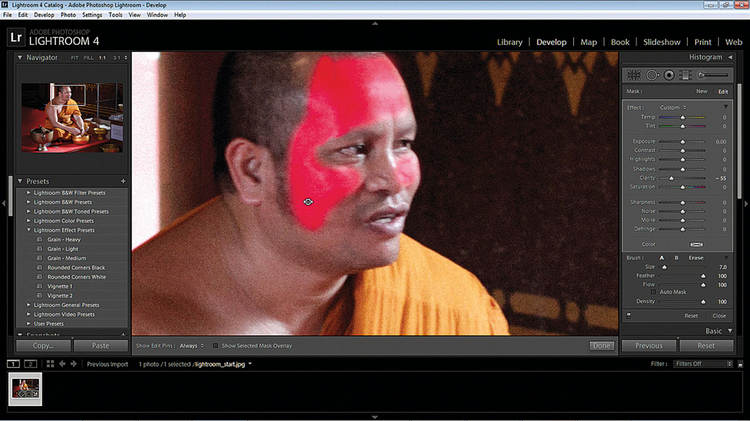Viewport: 750px width, 421px height.
Task: Click the filter lock switch at far right
Action: click(x=740, y=364)
